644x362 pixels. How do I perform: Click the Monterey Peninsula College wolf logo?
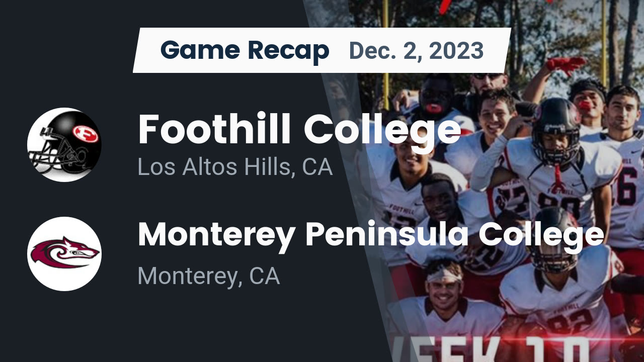64,254
